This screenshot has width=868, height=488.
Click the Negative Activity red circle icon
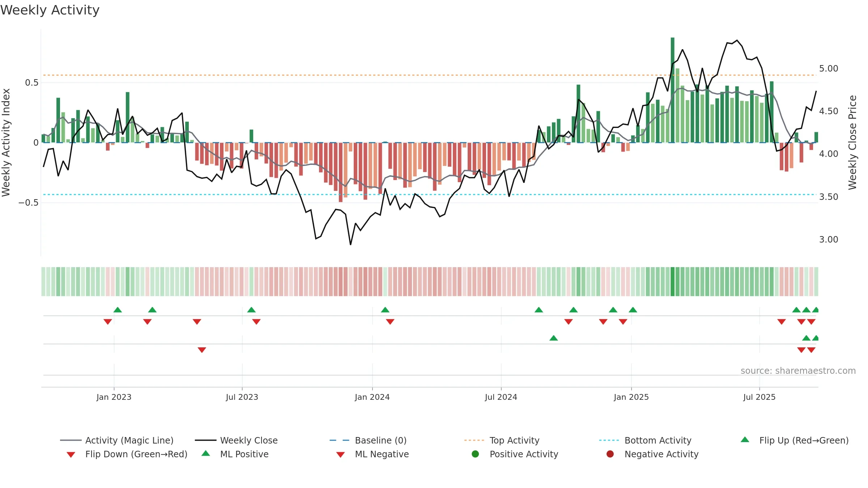coord(610,454)
